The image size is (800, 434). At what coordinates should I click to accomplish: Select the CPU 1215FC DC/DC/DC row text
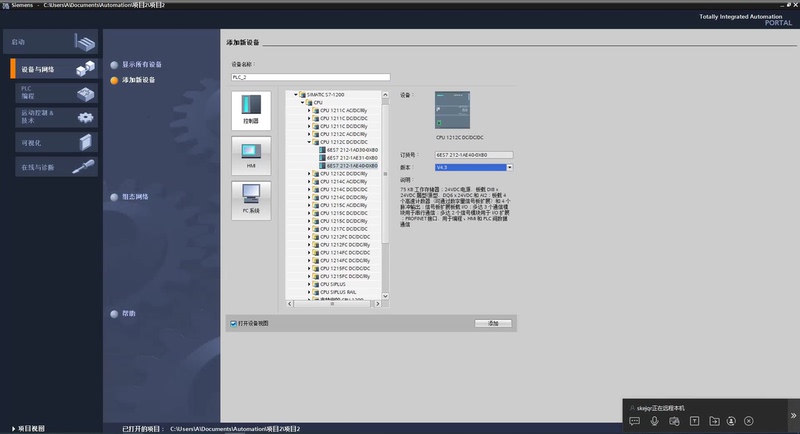[345, 268]
